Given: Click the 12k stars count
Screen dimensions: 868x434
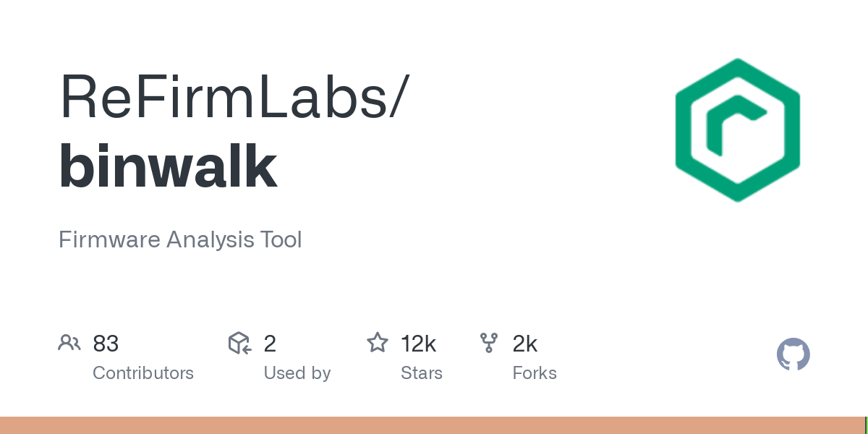Looking at the screenshot, I should point(418,344).
